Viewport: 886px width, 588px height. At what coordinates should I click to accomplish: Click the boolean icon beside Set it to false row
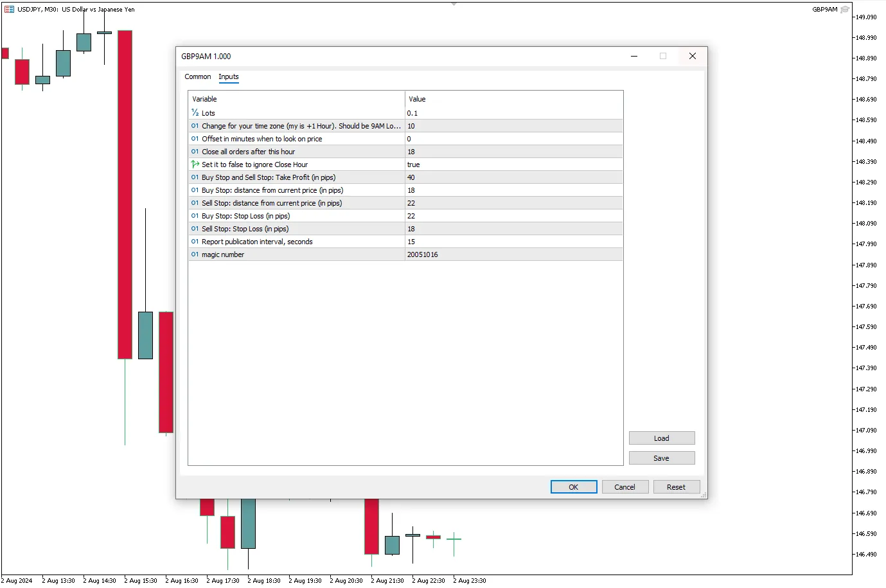tap(195, 165)
